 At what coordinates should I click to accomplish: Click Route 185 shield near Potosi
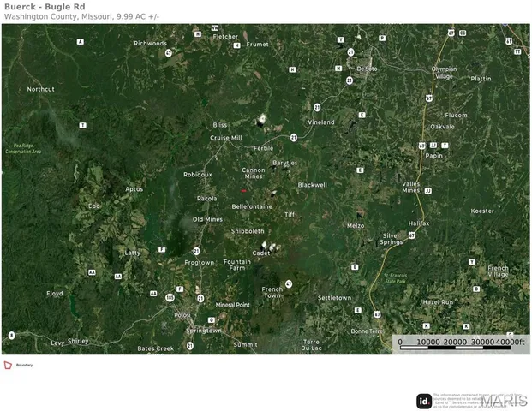coord(170,297)
